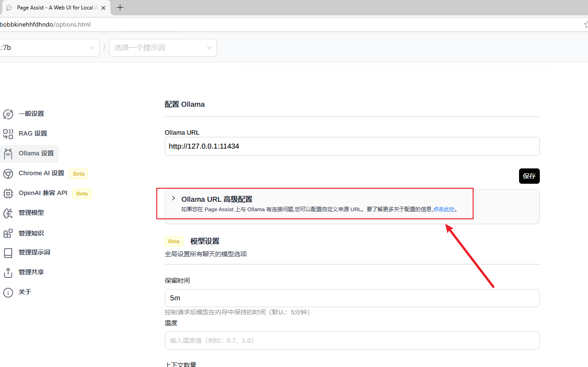Click the 配置 Ollama heading

(x=185, y=104)
